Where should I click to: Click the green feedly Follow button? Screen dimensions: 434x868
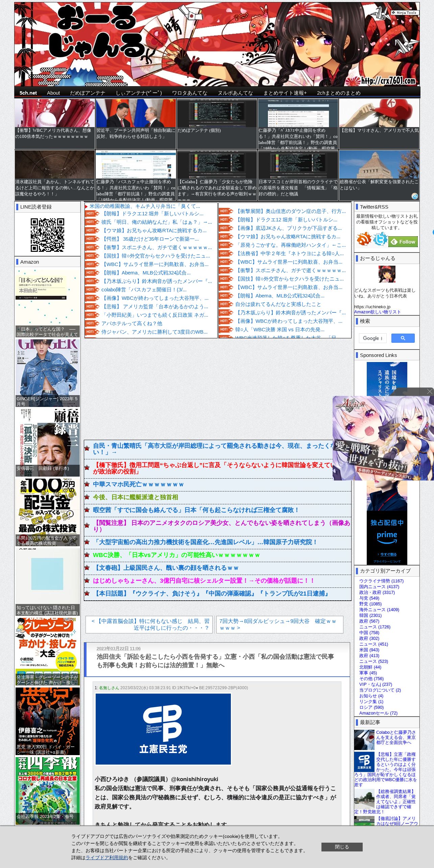pyautogui.click(x=403, y=242)
